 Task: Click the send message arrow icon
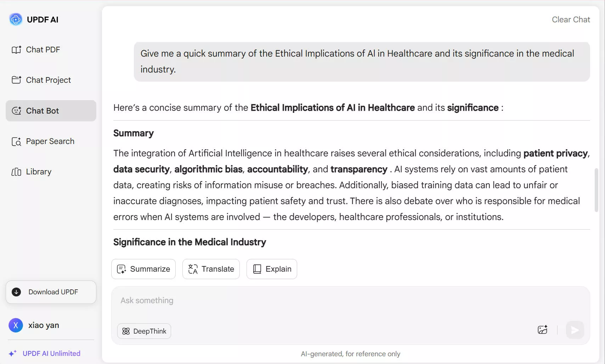[575, 330]
